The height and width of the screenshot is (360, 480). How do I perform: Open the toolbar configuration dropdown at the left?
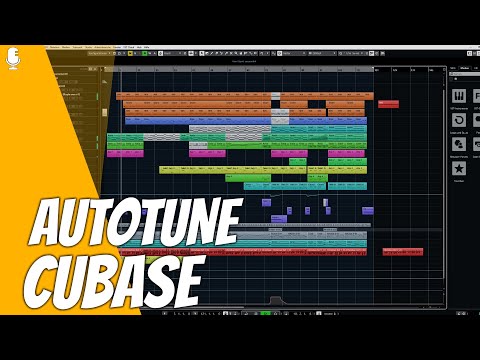pyautogui.click(x=99, y=53)
